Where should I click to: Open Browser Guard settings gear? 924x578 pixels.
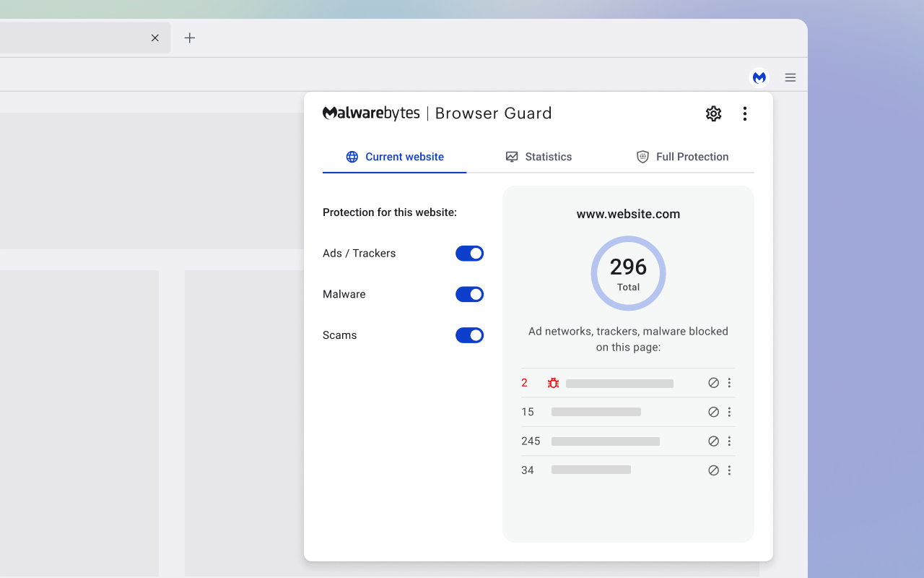[x=713, y=113]
